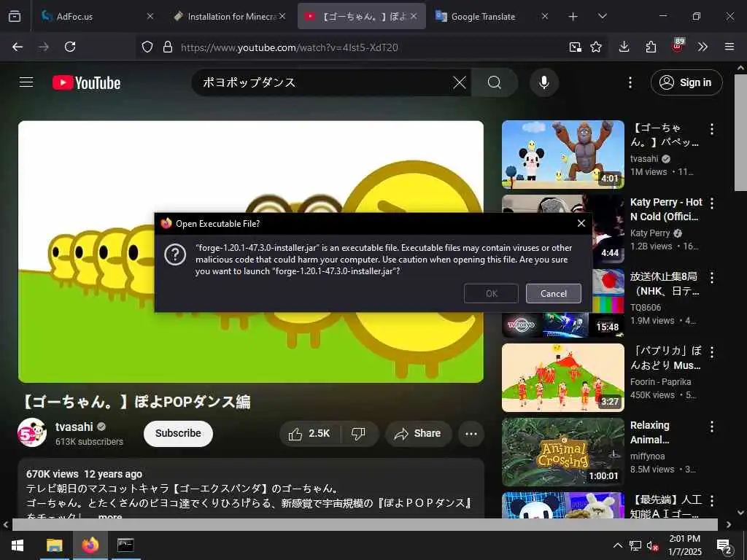This screenshot has height=560, width=747.
Task: Open tvasahi channel avatar
Action: pyautogui.click(x=32, y=432)
